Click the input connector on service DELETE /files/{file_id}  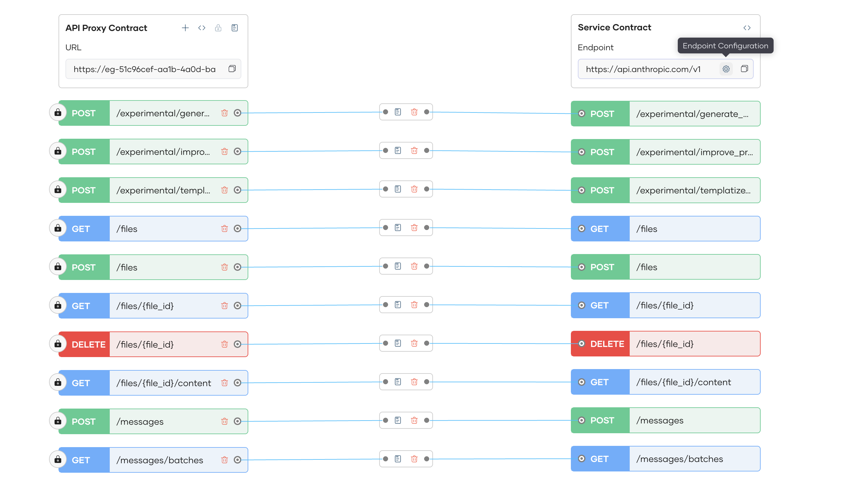[582, 343]
